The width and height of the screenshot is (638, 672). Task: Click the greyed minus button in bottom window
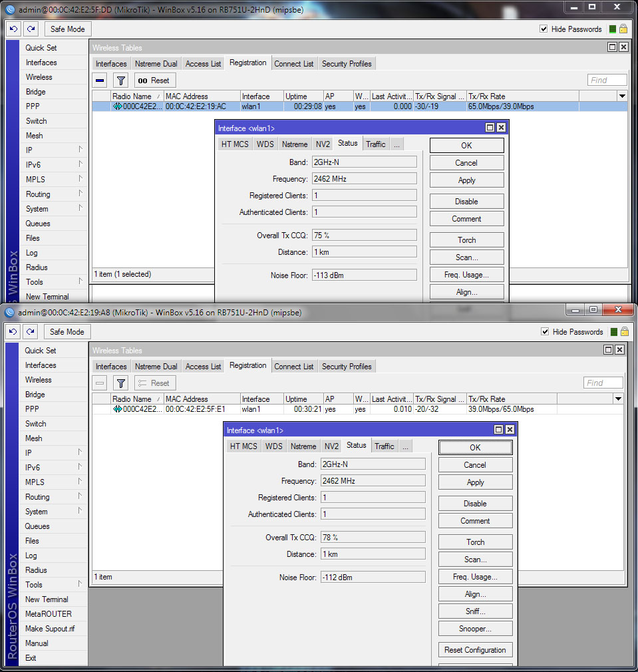pos(100,383)
